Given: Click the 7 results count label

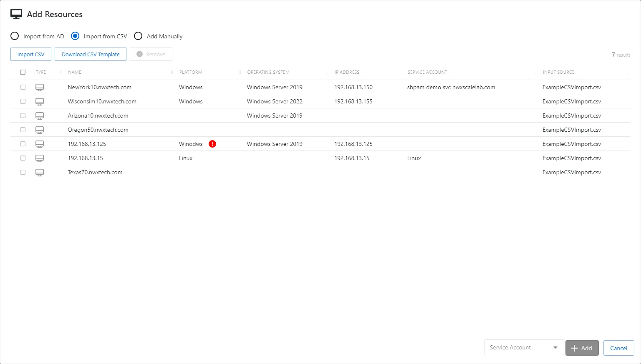Looking at the screenshot, I should [621, 55].
